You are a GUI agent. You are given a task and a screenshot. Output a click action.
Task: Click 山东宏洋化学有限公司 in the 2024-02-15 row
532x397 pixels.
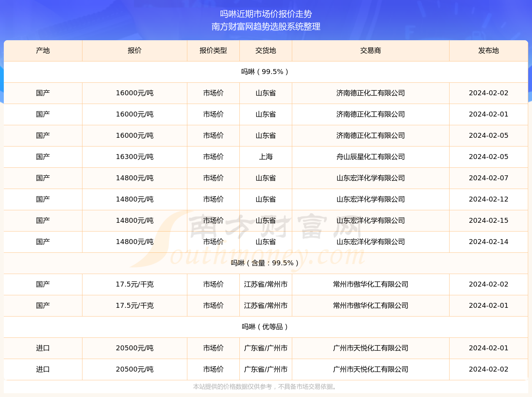pyautogui.click(x=370, y=221)
